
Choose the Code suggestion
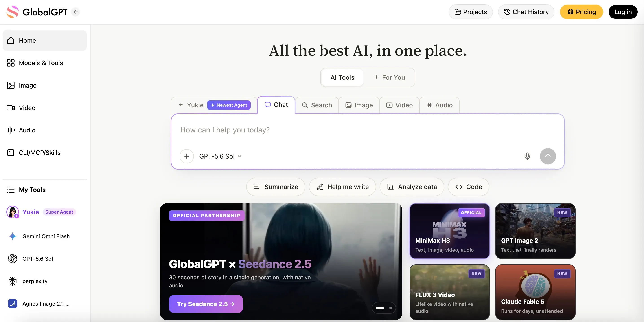[468, 187]
